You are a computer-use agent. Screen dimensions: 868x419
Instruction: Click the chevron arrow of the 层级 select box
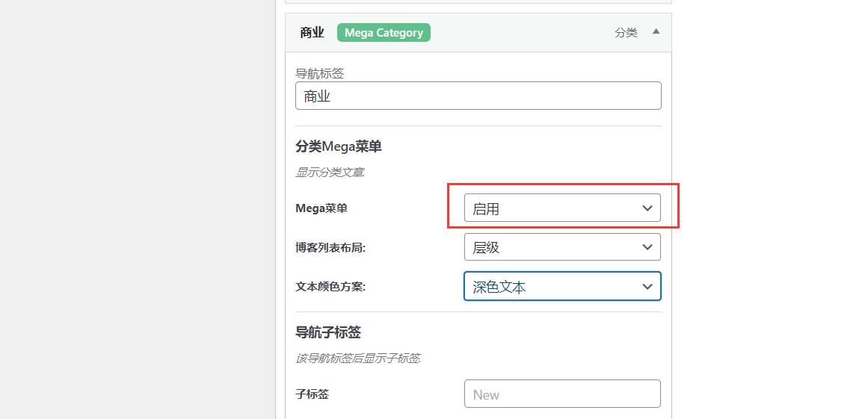(x=647, y=247)
